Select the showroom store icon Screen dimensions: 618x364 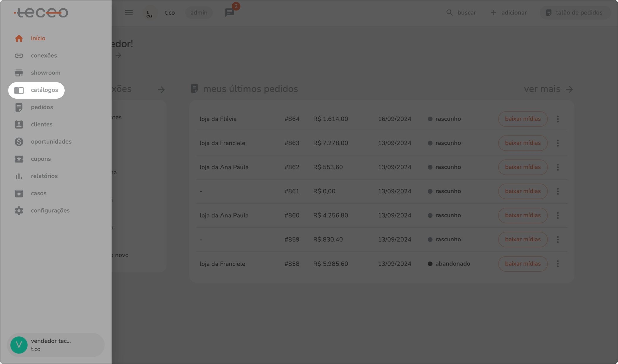pyautogui.click(x=19, y=73)
